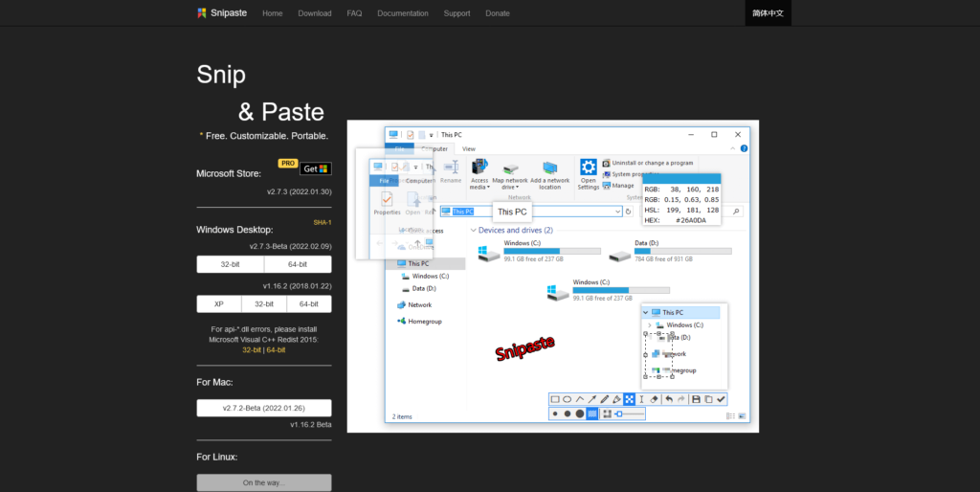Open the Documentation nav item
The width and height of the screenshot is (980, 492).
[403, 13]
